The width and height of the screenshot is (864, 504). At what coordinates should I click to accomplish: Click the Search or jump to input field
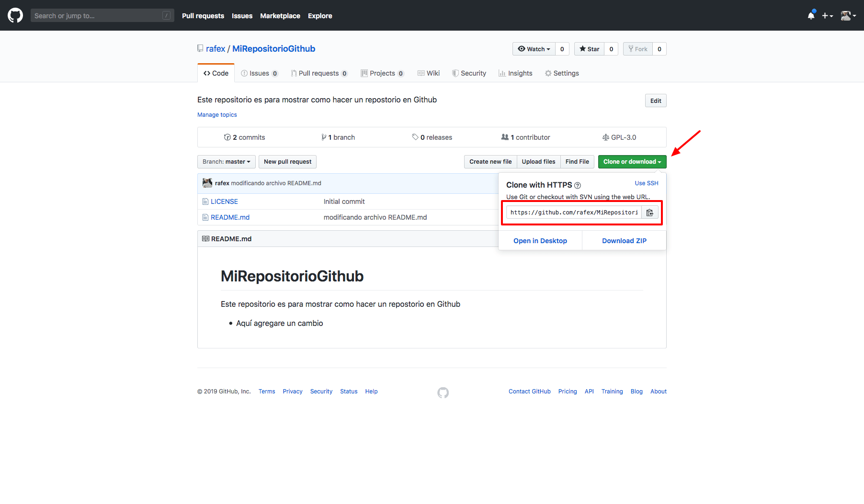[x=102, y=15]
